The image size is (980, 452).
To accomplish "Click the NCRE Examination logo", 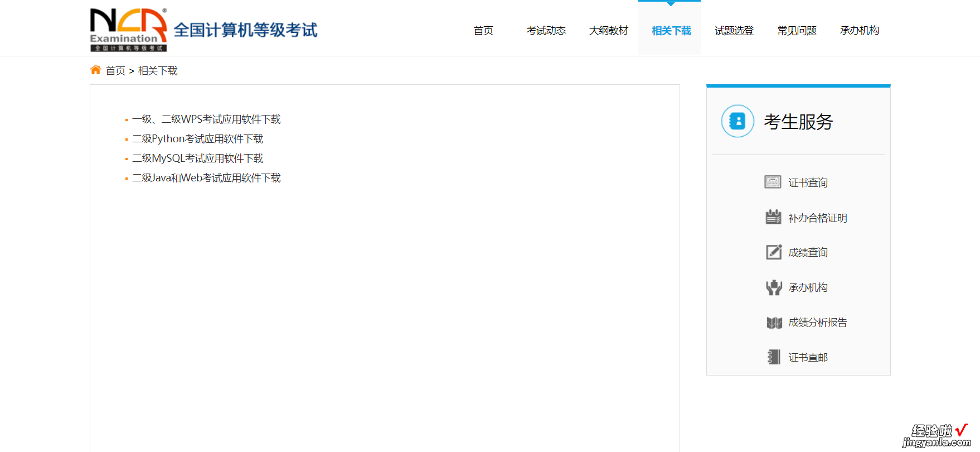I will [x=129, y=30].
